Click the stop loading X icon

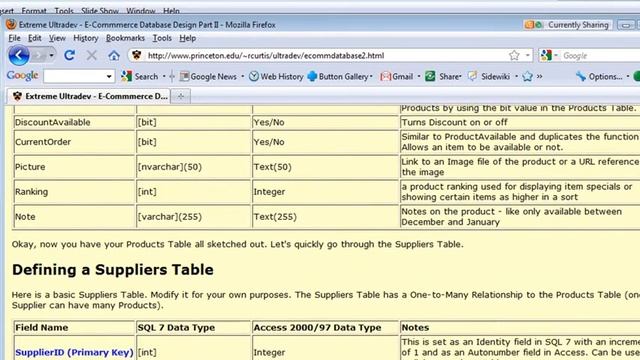pos(92,56)
